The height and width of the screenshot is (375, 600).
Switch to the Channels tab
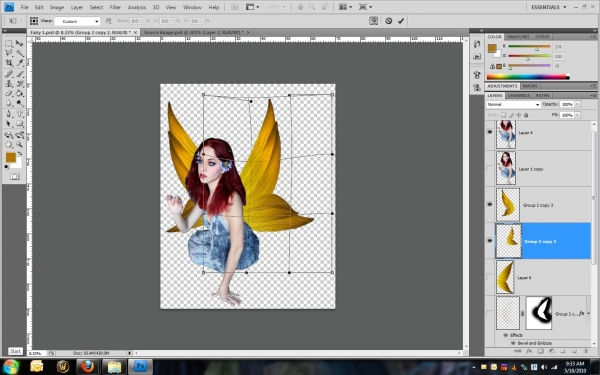click(519, 95)
